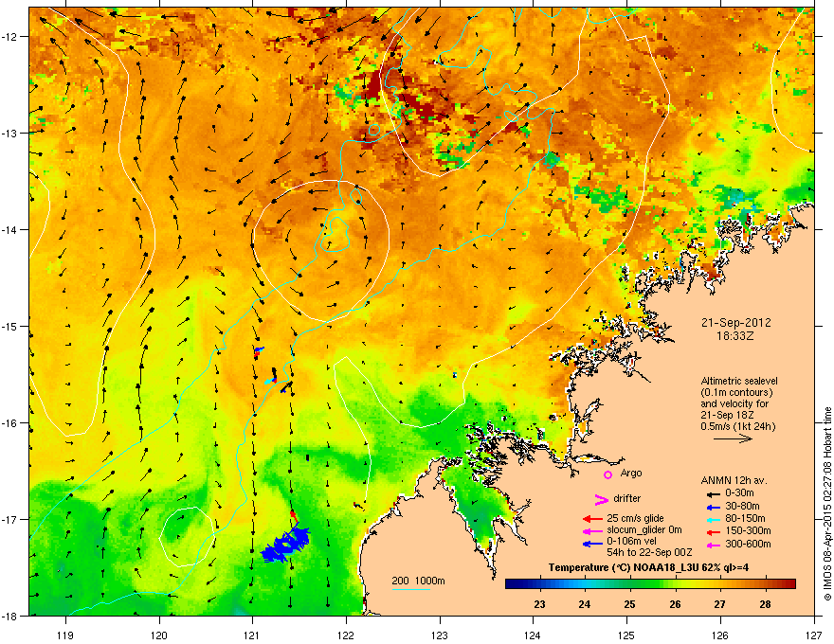Click the '25 cm/s glide' legend label
834x644 pixels.
pyautogui.click(x=635, y=518)
